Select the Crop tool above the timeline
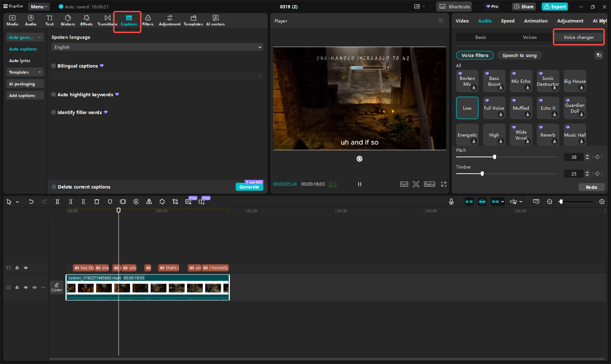Screen dimensions: 611x364 pyautogui.click(x=175, y=202)
